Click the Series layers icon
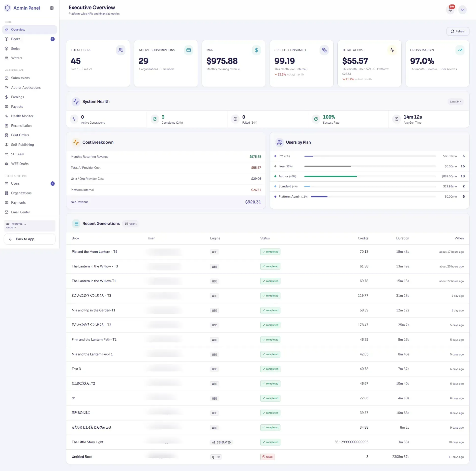Image resolution: width=476 pixels, height=471 pixels. (x=6, y=49)
